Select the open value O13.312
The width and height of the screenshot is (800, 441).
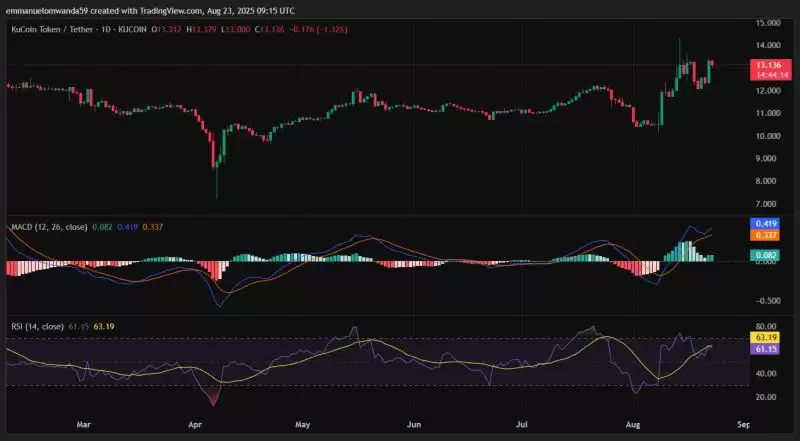(167, 30)
